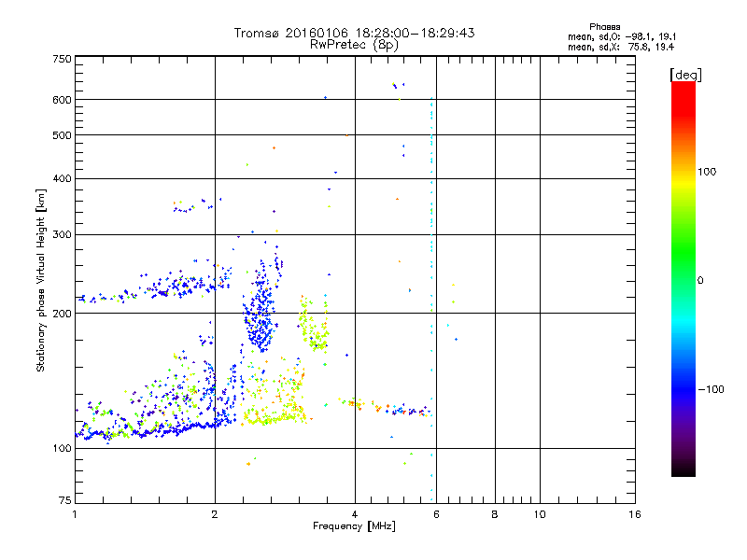Click the y-axis tick label "400"
This screenshot has height=560, width=747.
pos(62,178)
